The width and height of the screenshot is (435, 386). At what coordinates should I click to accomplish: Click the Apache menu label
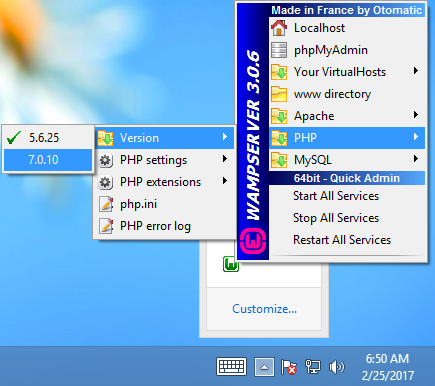(314, 116)
